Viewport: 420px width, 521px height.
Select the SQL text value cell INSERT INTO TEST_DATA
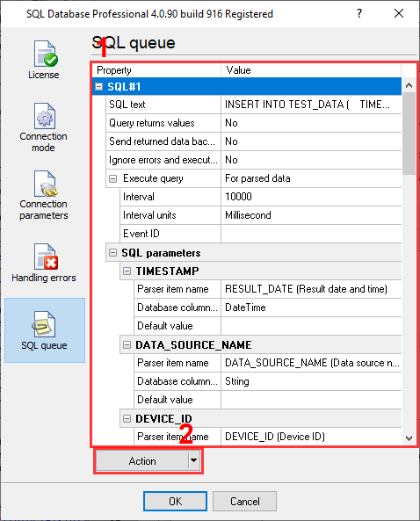coord(311,105)
